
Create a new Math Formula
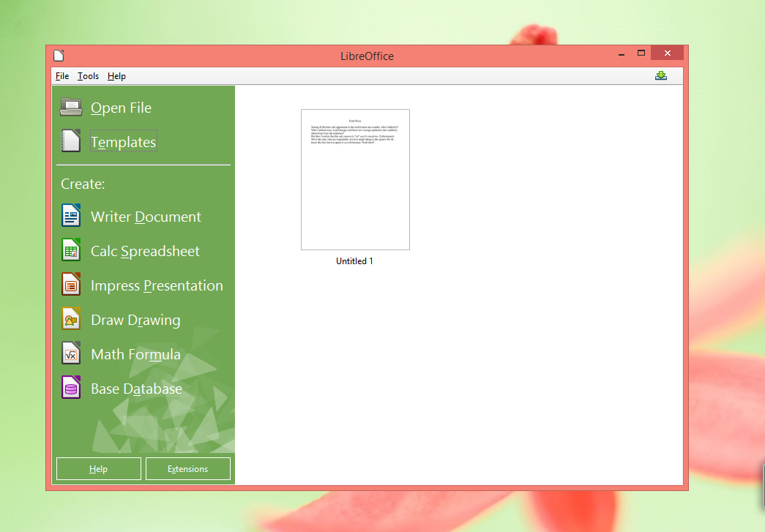[x=135, y=354]
